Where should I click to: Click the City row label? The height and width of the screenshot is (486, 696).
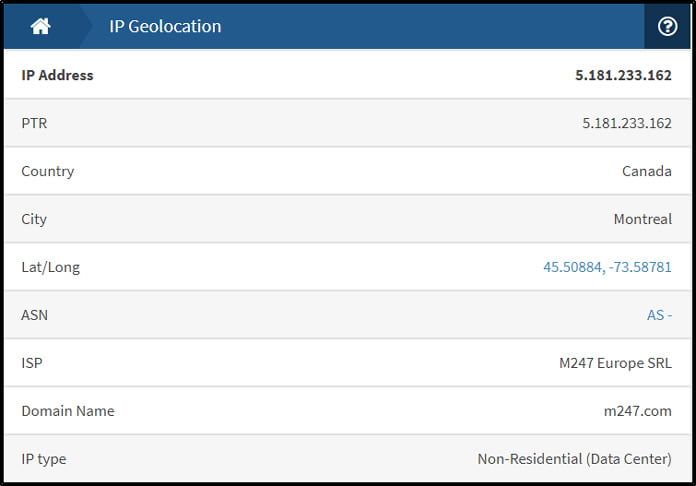click(x=34, y=219)
